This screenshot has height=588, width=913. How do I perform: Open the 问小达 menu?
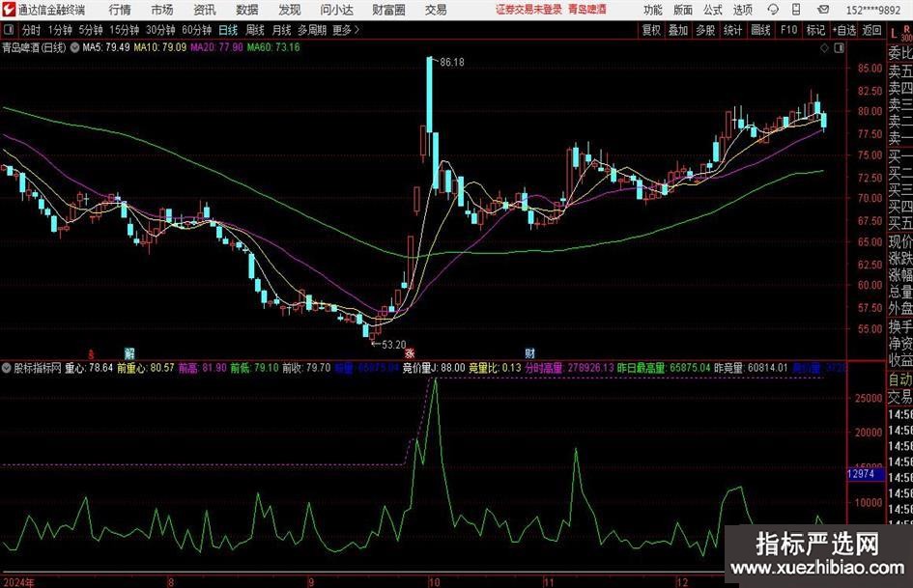(x=336, y=10)
